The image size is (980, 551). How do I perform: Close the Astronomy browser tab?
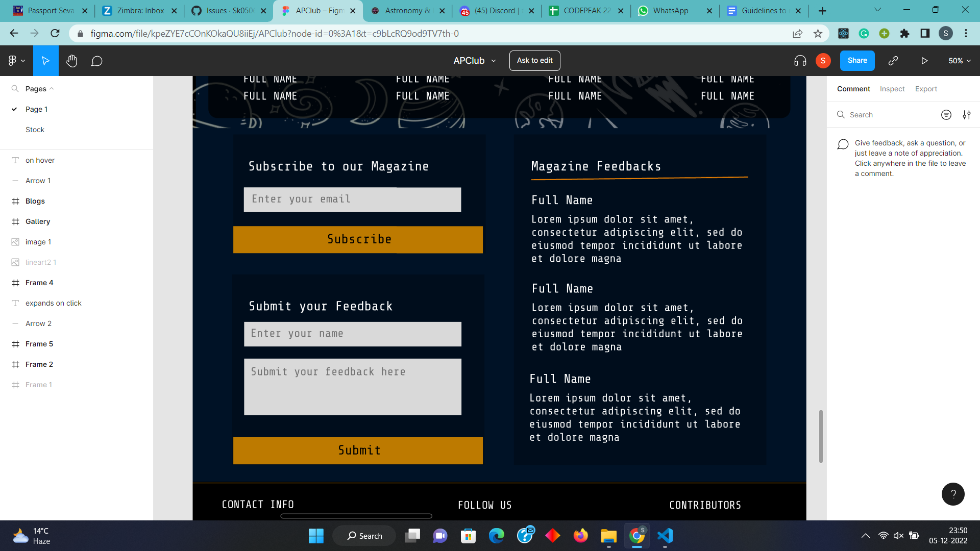[442, 11]
